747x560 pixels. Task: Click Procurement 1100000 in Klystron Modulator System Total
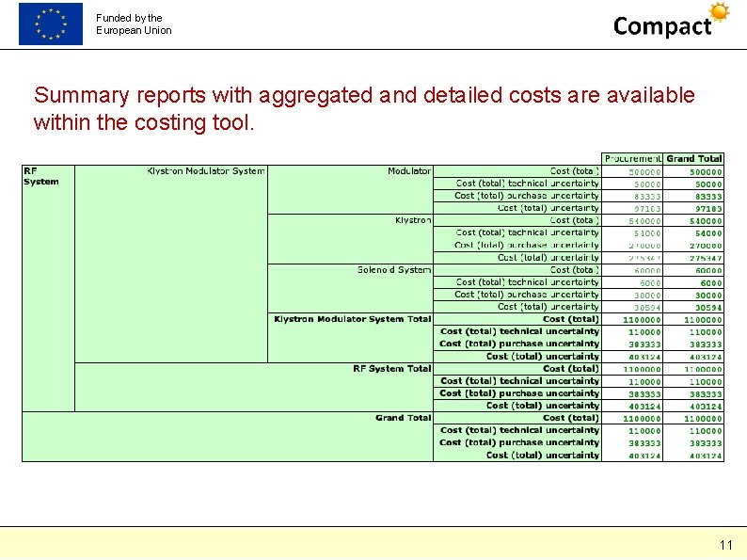point(642,320)
